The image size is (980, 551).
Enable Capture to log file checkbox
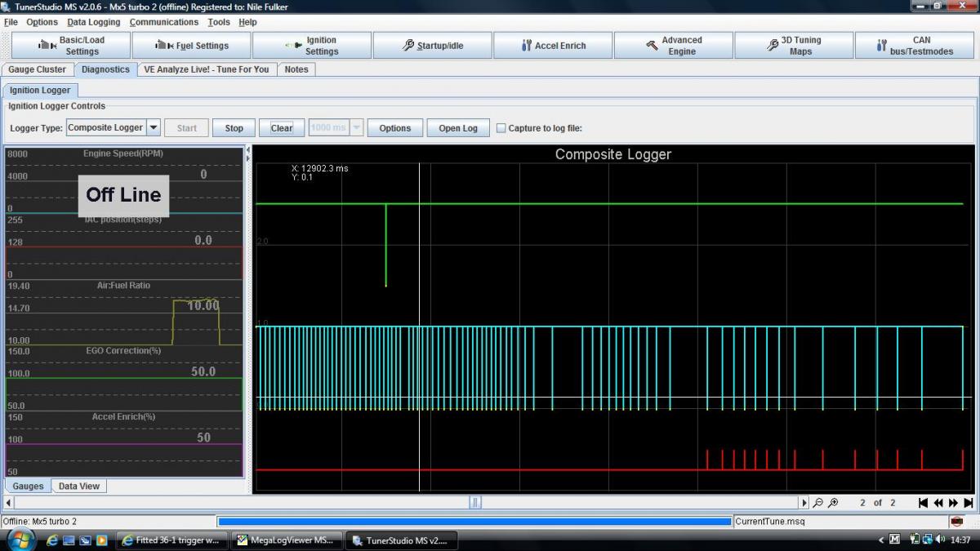point(501,128)
